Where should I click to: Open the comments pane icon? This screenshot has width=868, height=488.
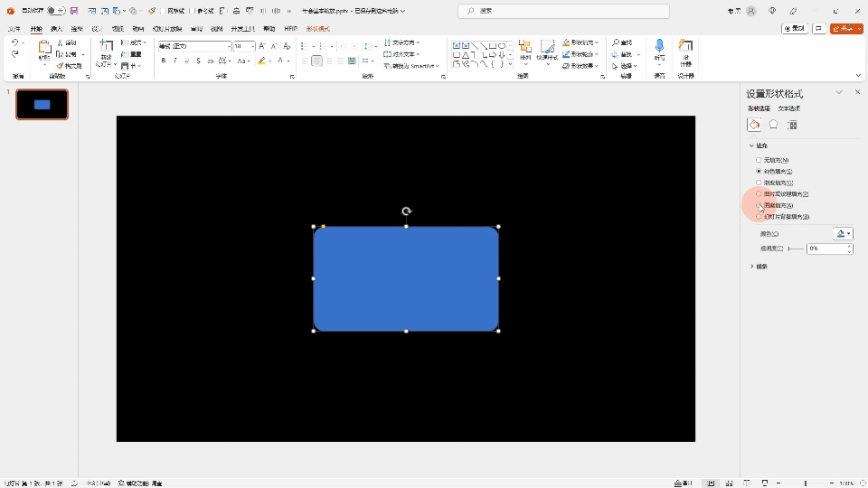pyautogui.click(x=819, y=28)
